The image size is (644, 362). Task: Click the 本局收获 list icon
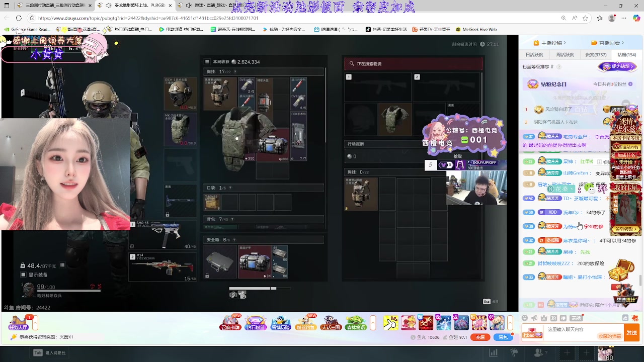pyautogui.click(x=207, y=62)
